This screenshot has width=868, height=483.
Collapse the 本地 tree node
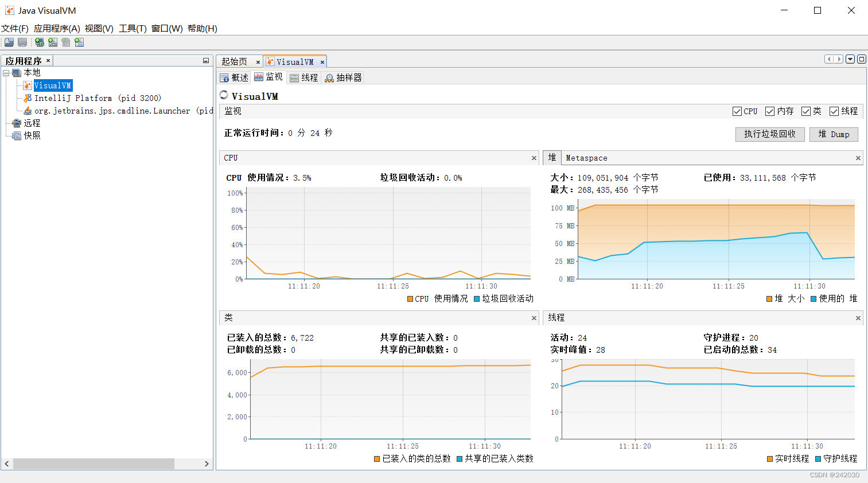(6, 73)
